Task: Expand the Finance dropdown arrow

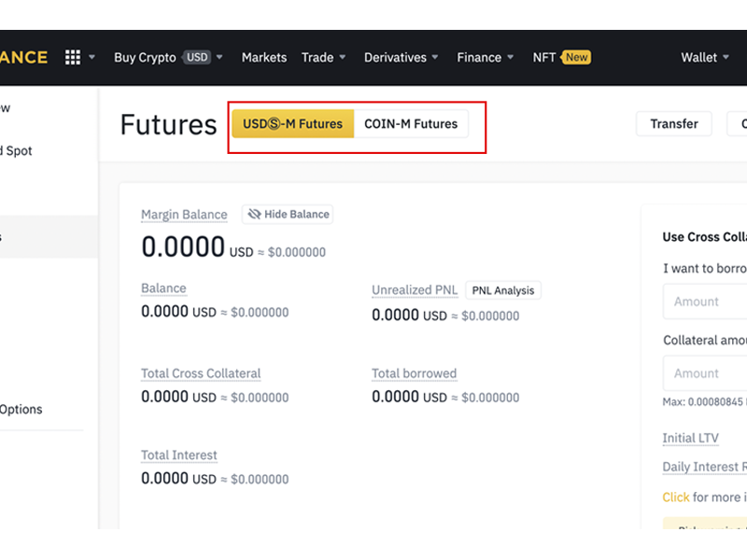Action: coord(510,57)
